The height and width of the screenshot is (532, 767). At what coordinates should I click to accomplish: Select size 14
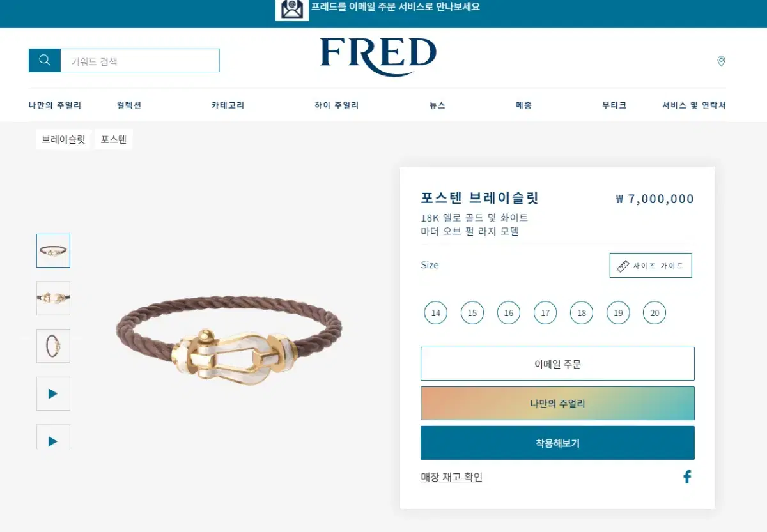pyautogui.click(x=436, y=313)
